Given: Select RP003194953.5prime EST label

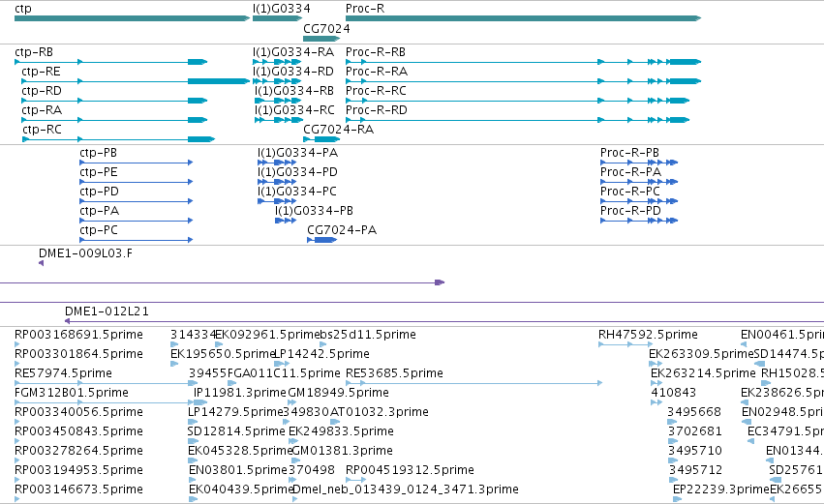Looking at the screenshot, I should 78,471.
